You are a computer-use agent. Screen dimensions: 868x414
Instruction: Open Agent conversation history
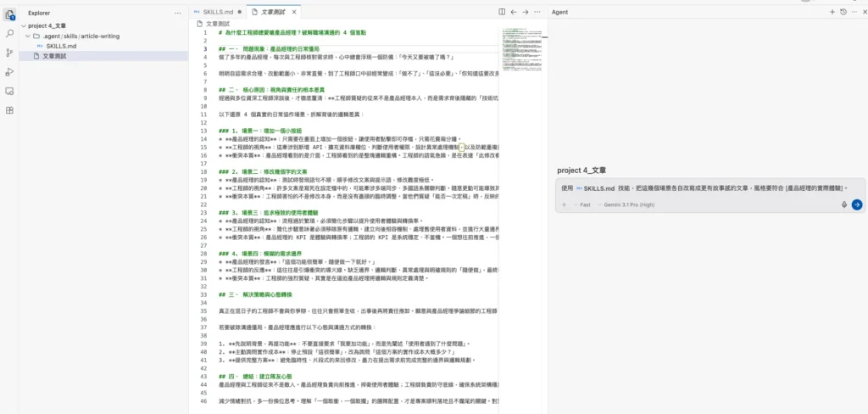[x=843, y=12]
